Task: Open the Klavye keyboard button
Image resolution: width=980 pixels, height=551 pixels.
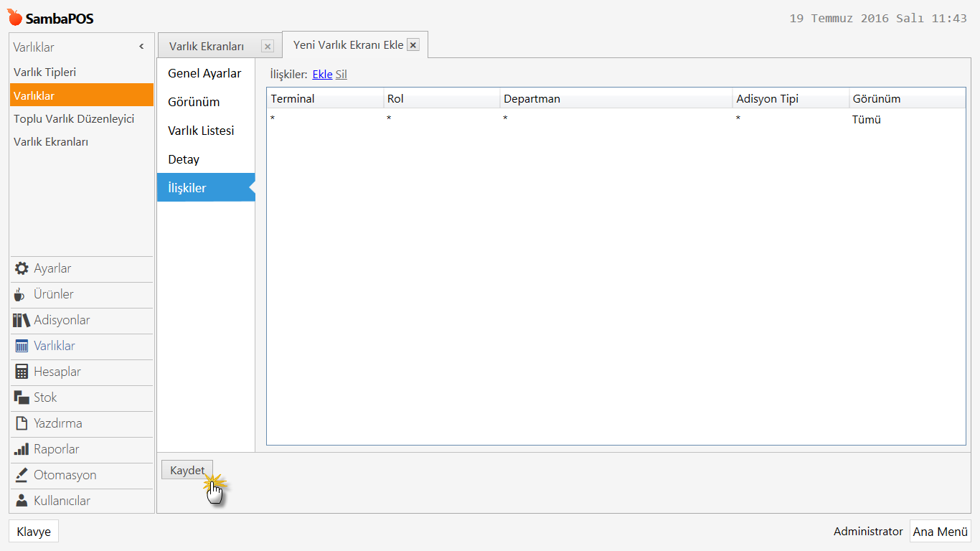Action: coord(34,532)
